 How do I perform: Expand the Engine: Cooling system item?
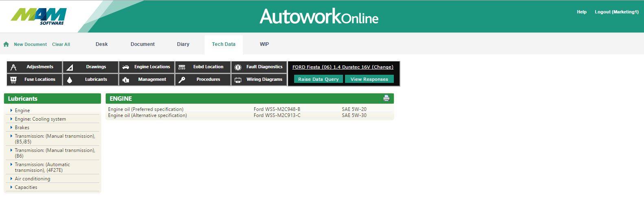[40, 119]
